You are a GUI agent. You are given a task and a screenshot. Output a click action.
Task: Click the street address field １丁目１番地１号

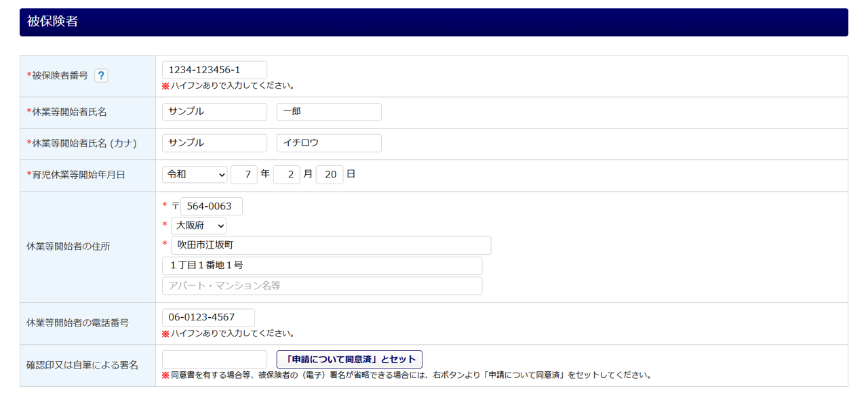pyautogui.click(x=322, y=266)
